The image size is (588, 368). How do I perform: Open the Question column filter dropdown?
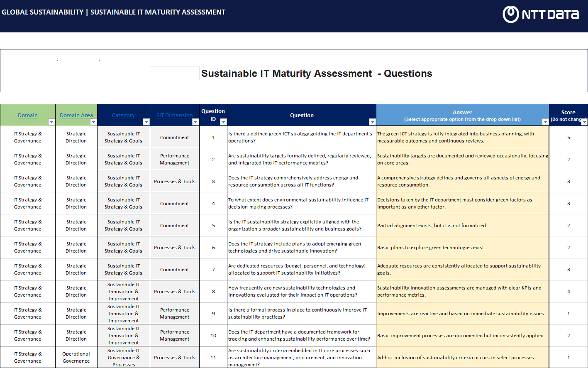pyautogui.click(x=372, y=122)
